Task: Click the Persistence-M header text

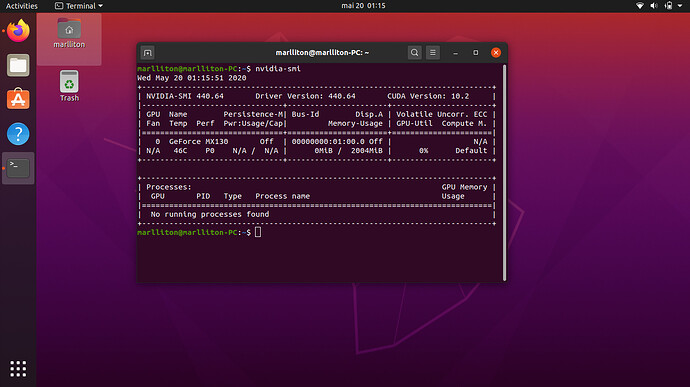Action: pos(253,114)
